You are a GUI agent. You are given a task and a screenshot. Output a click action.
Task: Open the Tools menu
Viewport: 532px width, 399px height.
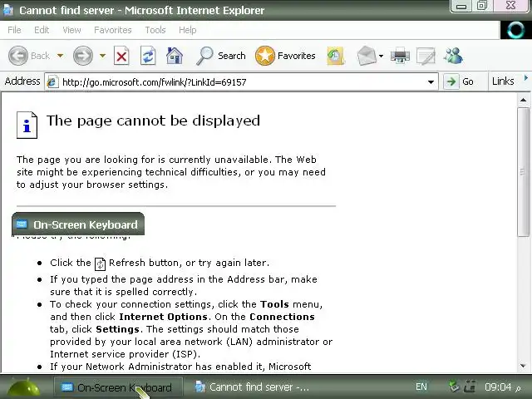click(155, 30)
